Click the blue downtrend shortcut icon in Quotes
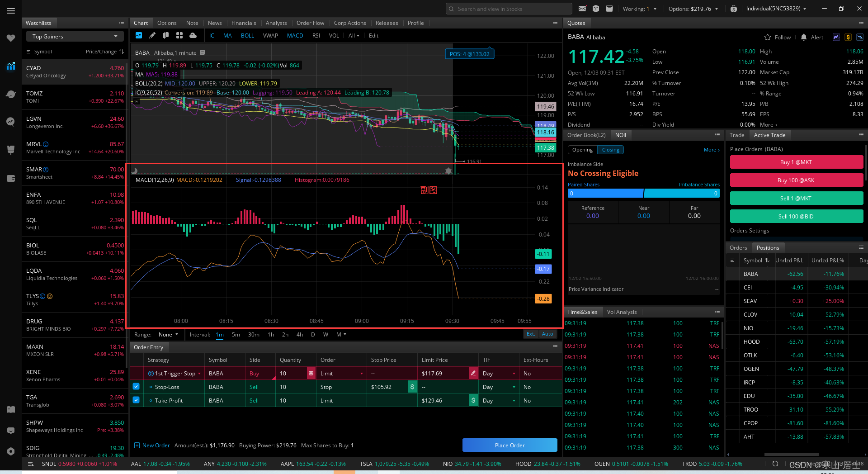The height and width of the screenshot is (474, 868). tap(860, 37)
